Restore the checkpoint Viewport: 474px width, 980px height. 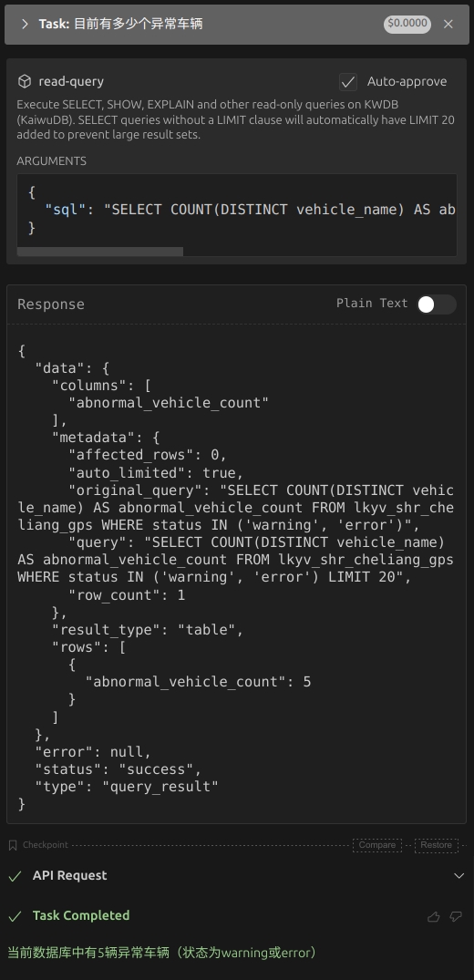tap(436, 845)
